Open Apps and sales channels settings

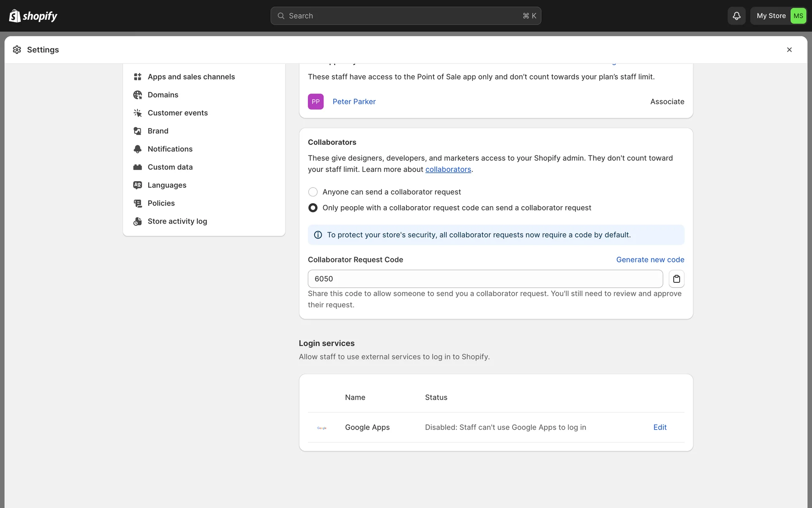[x=191, y=77]
